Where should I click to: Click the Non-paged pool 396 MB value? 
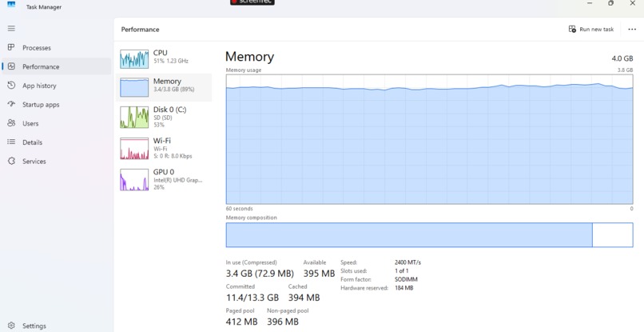tap(283, 322)
